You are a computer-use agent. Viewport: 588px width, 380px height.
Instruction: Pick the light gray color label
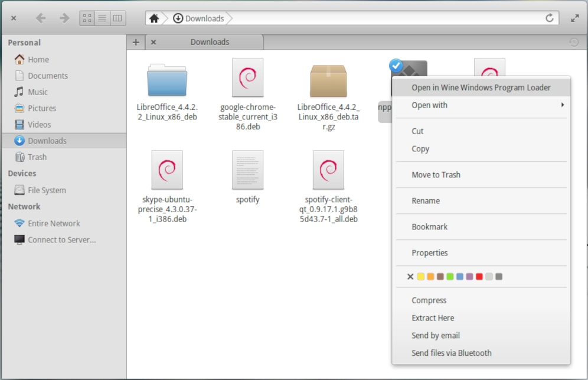click(489, 277)
